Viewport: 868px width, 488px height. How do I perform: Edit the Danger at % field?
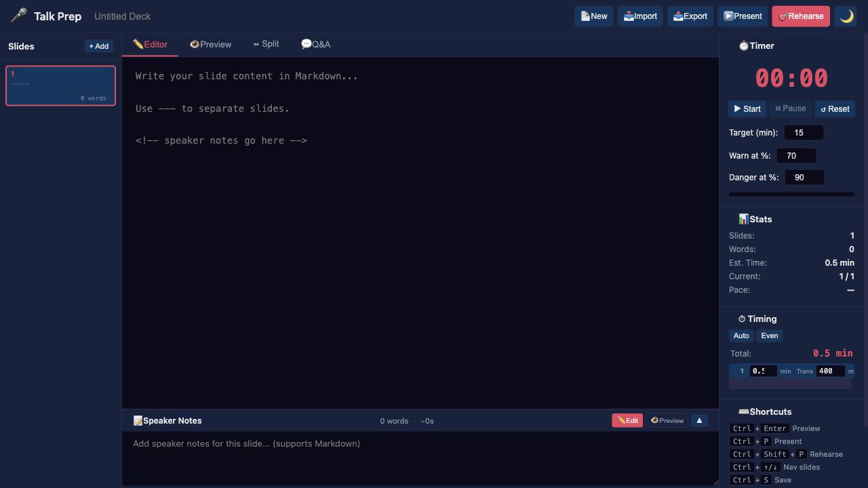[804, 178]
